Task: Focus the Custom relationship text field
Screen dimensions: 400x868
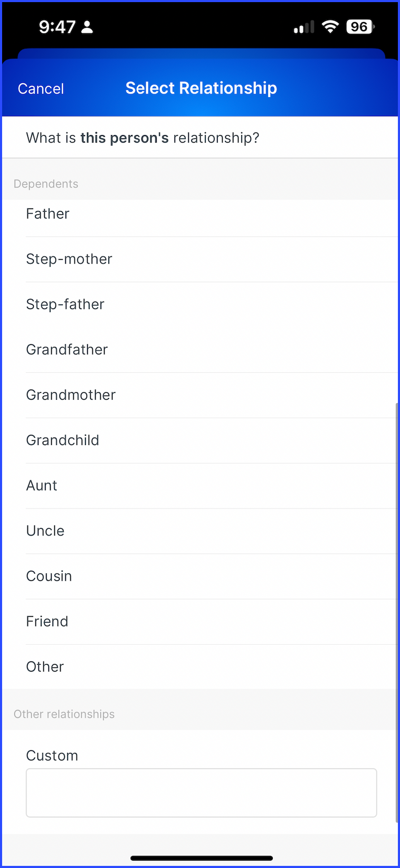Action: [x=202, y=793]
